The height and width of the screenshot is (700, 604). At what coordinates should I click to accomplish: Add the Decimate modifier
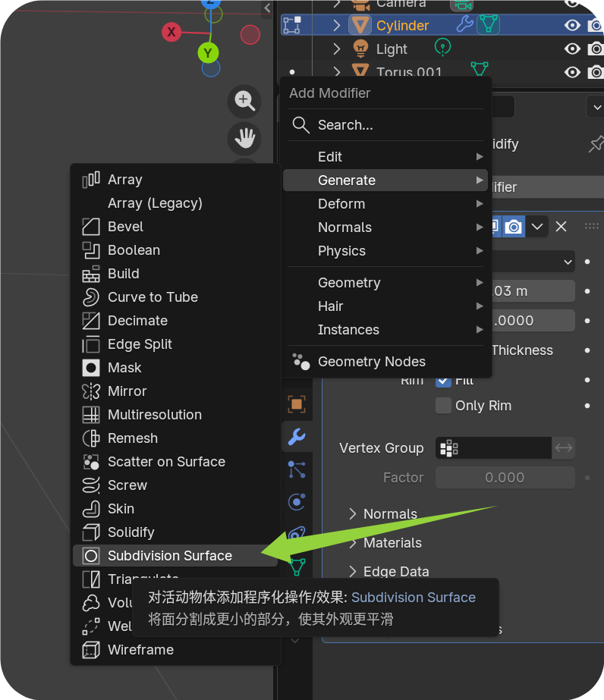(175, 321)
